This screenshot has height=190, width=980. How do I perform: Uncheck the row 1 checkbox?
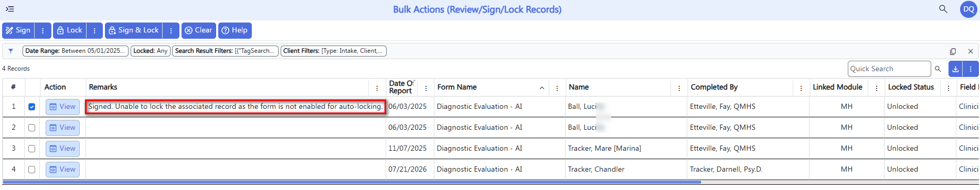click(32, 107)
